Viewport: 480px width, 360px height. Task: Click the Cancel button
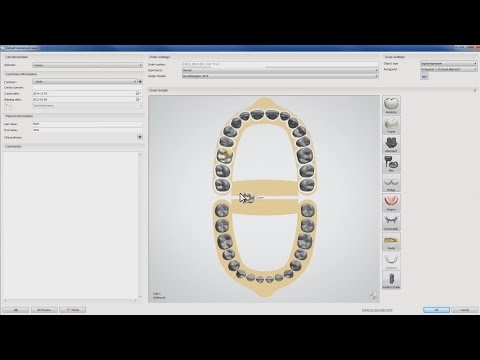coord(465,310)
